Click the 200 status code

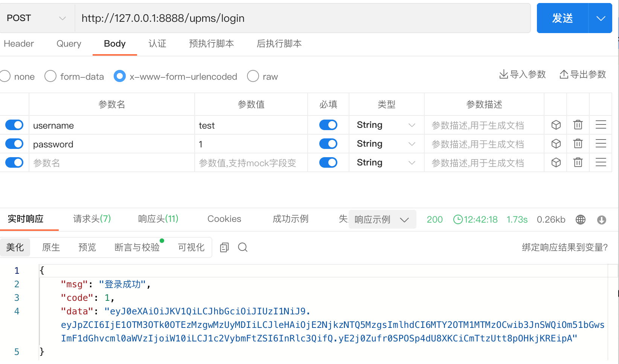click(435, 220)
